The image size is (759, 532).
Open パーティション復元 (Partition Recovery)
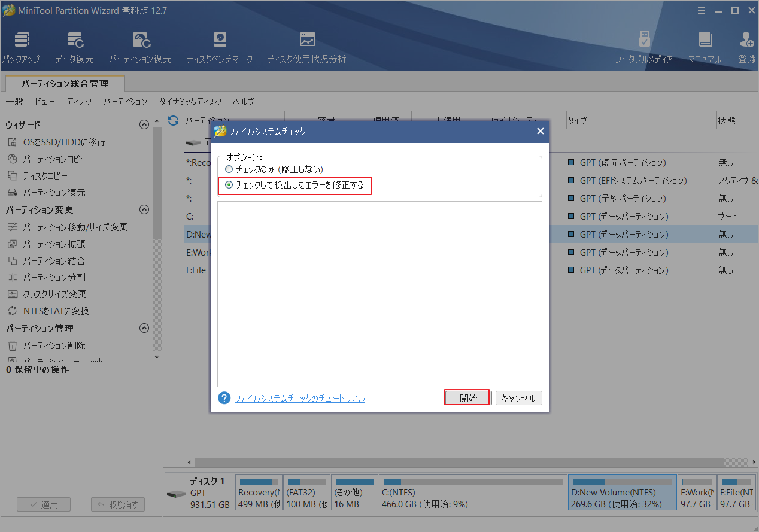point(141,46)
